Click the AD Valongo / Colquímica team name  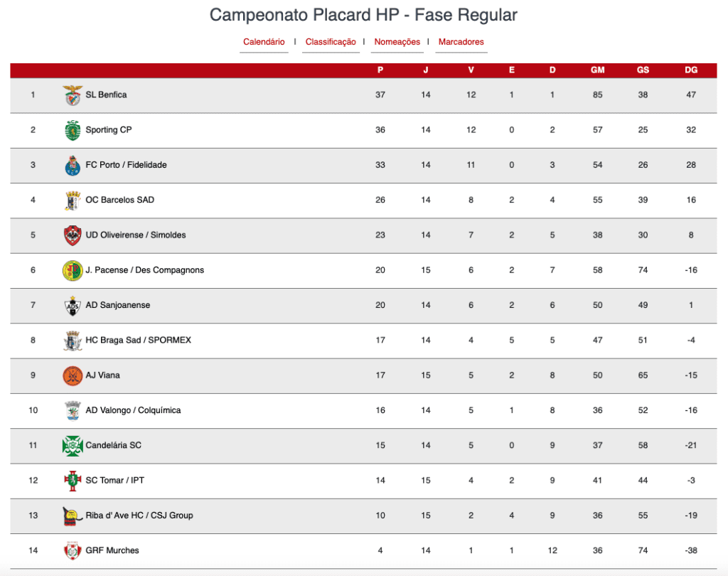click(x=133, y=410)
